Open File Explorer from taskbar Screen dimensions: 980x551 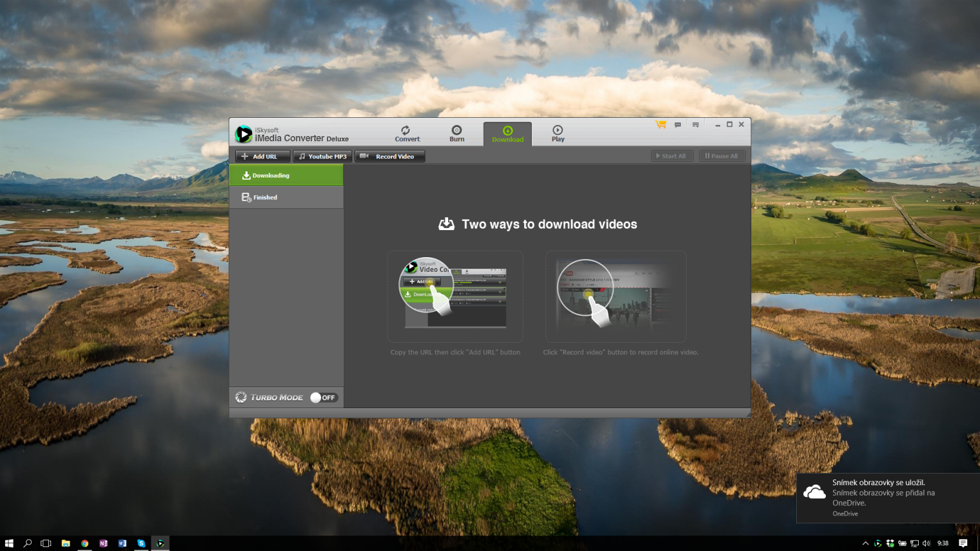click(66, 543)
